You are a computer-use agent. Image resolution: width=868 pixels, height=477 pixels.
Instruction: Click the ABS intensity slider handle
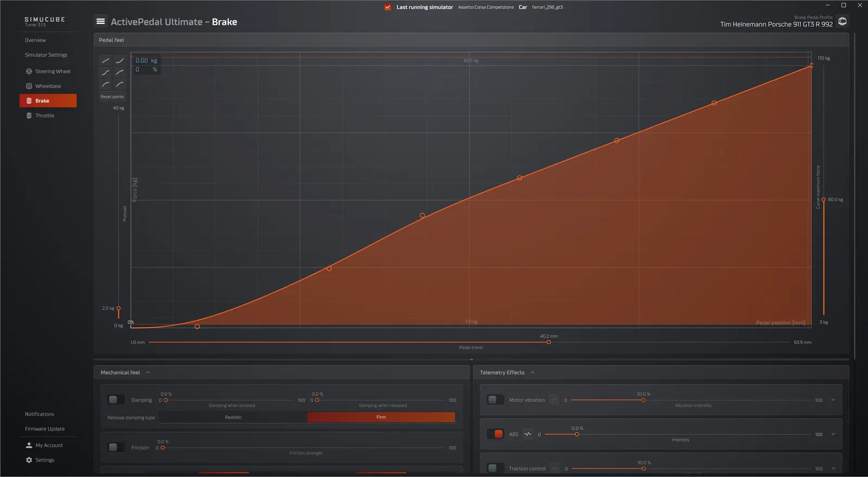pos(577,434)
